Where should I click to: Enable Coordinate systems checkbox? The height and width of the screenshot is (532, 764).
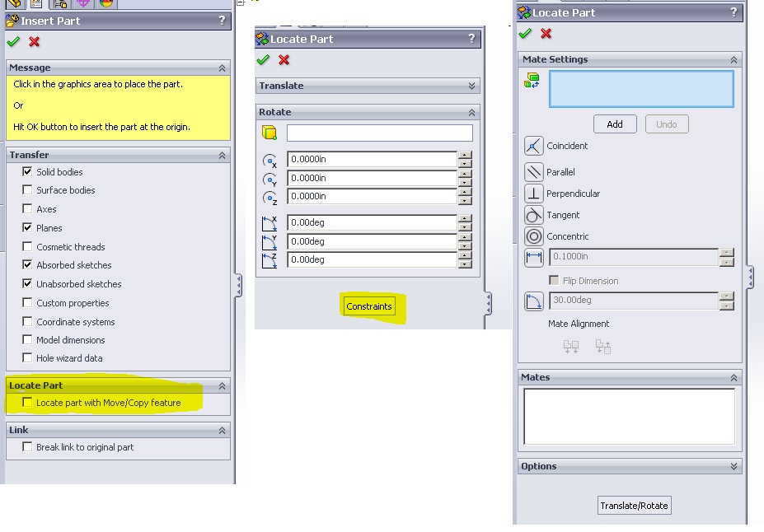pos(27,321)
